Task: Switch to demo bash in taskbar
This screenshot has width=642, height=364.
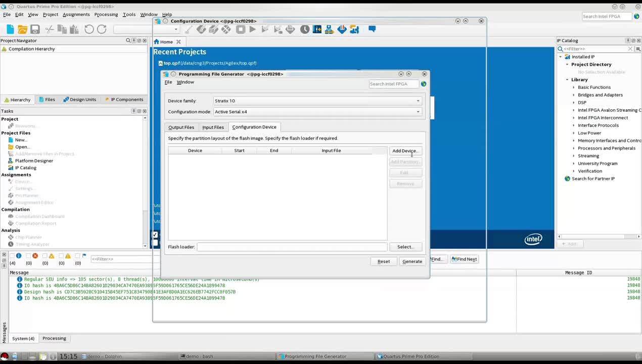Action: (x=199, y=356)
